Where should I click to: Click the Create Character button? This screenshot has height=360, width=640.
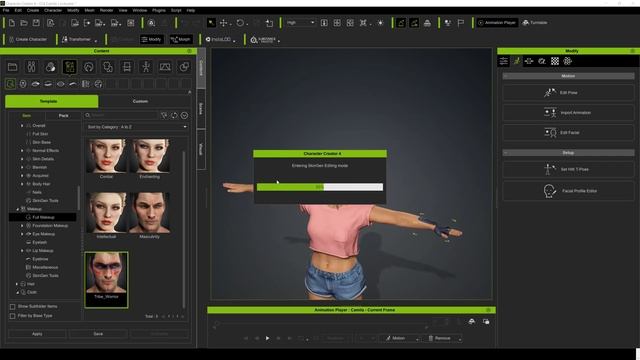click(28, 39)
